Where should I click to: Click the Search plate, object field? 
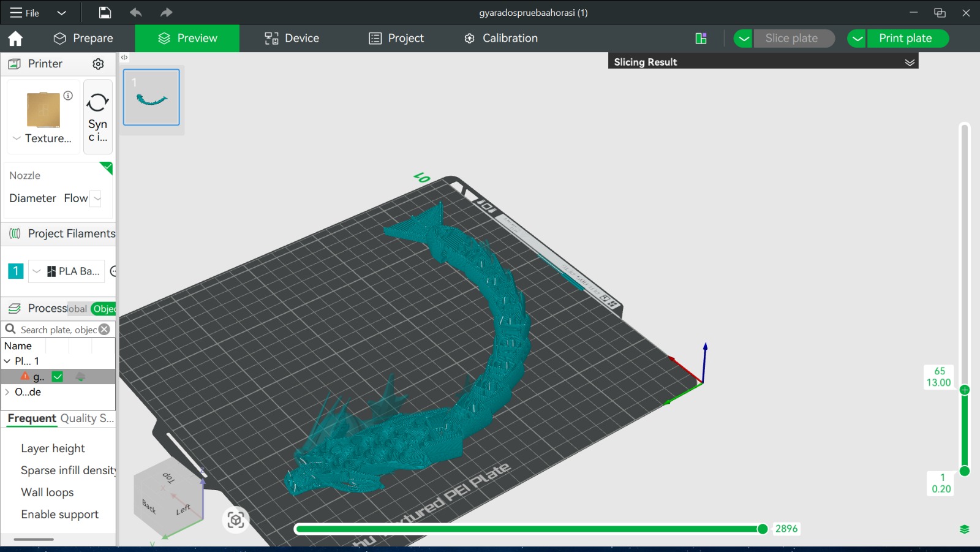coord(59,330)
